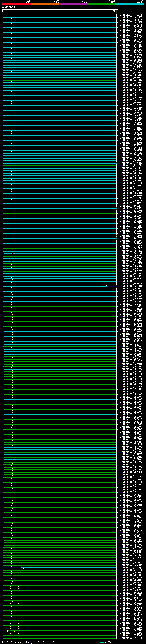
Task: Open the UniRef100_P17094 hit label
Action: click(131, 55)
